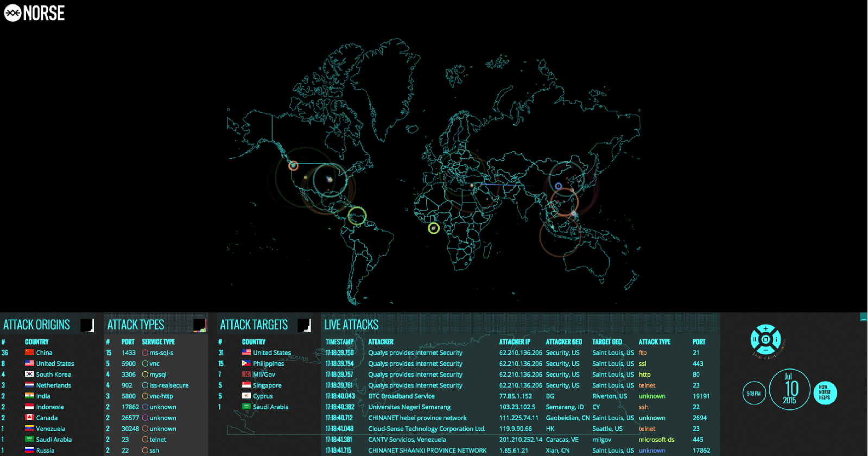
Task: Click the Jul 10 2015 date circle
Action: (x=789, y=389)
